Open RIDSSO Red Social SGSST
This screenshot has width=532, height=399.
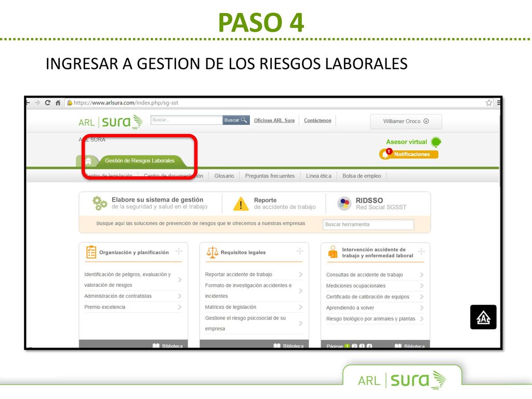point(372,204)
